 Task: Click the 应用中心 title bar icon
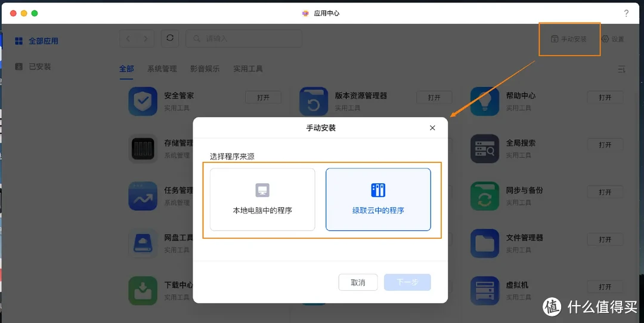[x=305, y=13]
